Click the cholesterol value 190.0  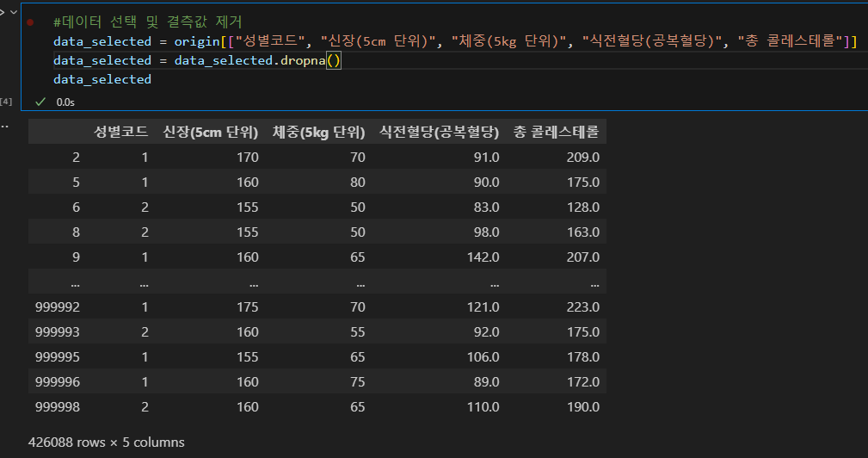coord(583,406)
